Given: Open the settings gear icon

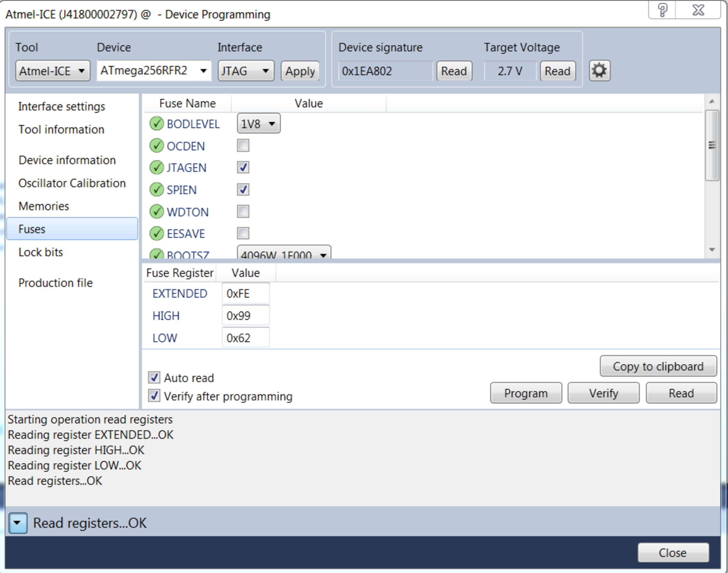Looking at the screenshot, I should pyautogui.click(x=599, y=71).
